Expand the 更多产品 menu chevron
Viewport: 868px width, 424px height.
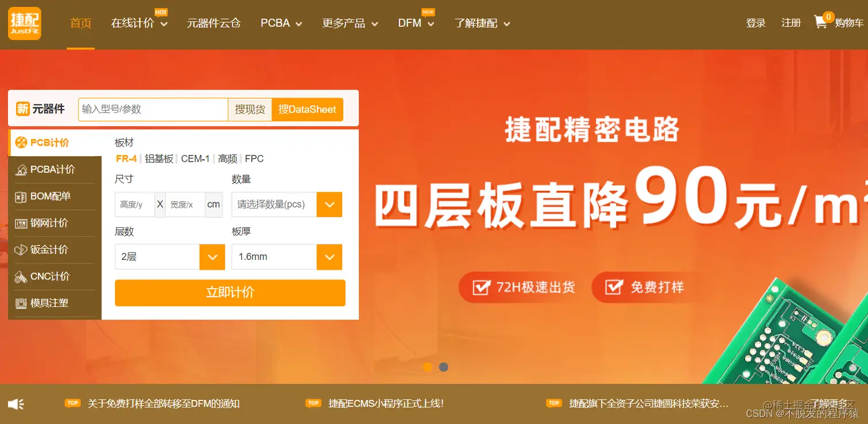pyautogui.click(x=374, y=24)
